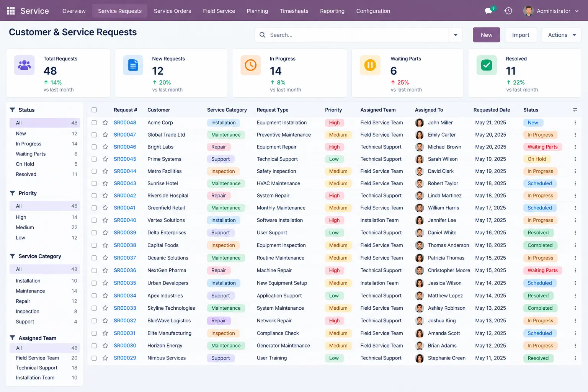Open row options for SR00047
588x392 pixels.
pos(575,135)
